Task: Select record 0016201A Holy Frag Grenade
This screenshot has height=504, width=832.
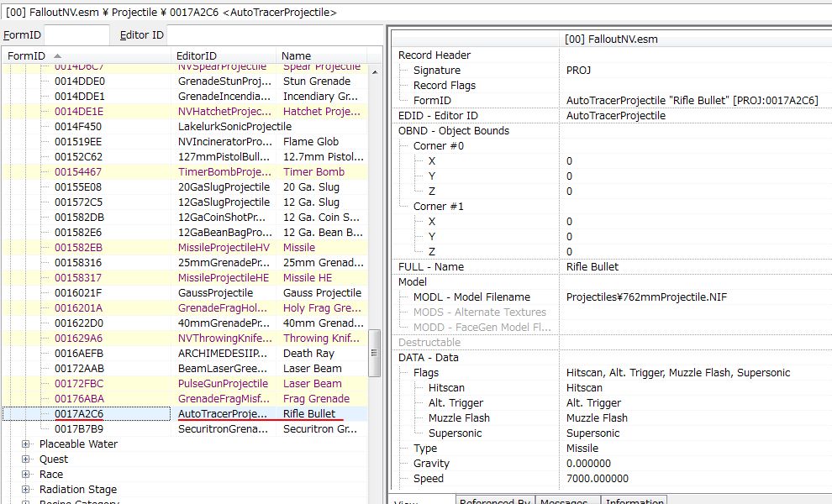Action: click(x=185, y=307)
